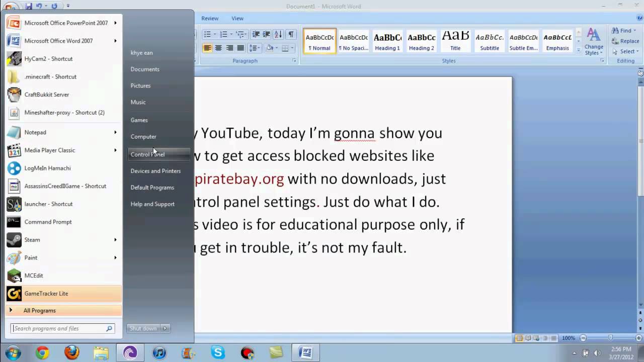The width and height of the screenshot is (644, 362).
Task: Toggle Show/Hide paragraph marks
Action: [x=291, y=34]
